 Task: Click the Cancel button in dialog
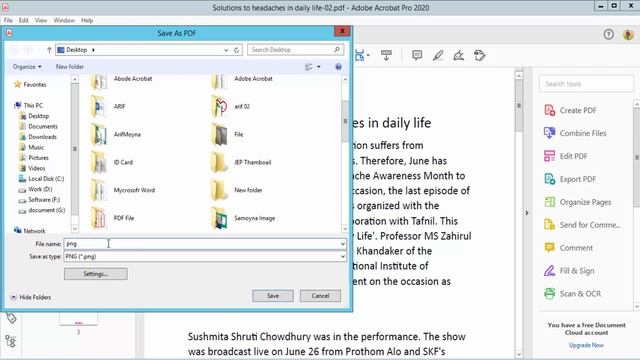click(320, 296)
